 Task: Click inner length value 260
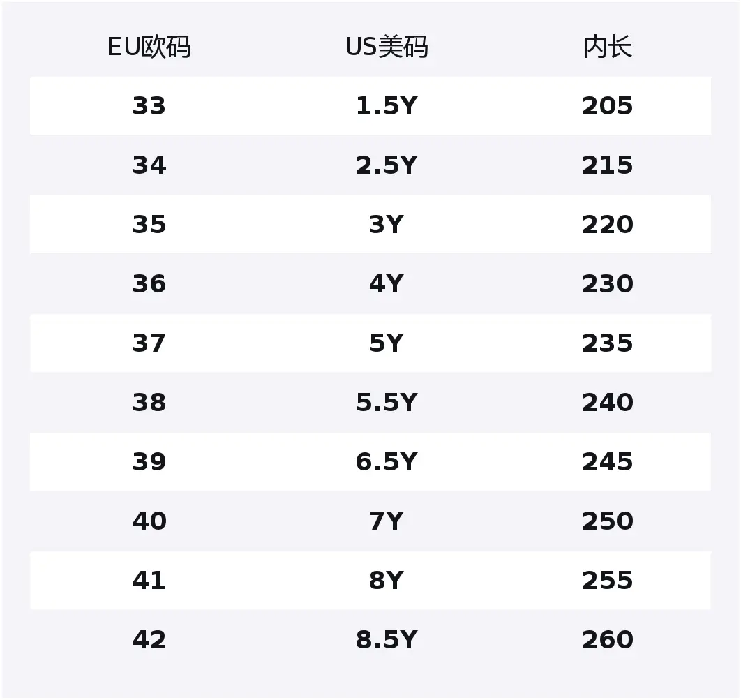pyautogui.click(x=607, y=640)
